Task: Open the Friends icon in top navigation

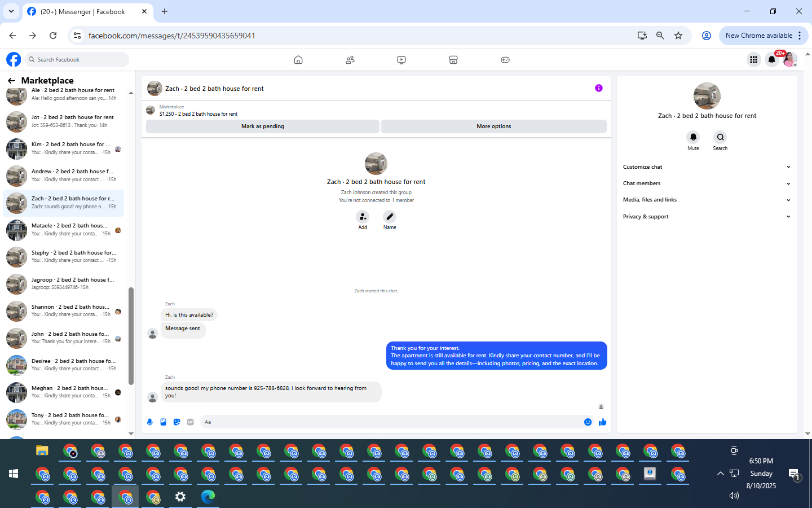Action: [350, 60]
